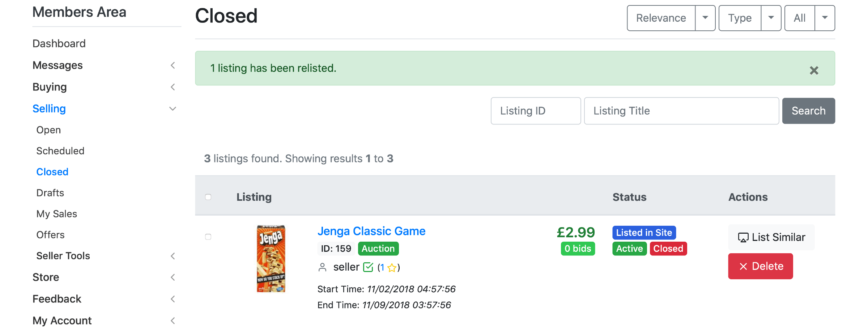Delete the Jenga Classic Game listing
The image size is (868, 331).
click(x=760, y=266)
